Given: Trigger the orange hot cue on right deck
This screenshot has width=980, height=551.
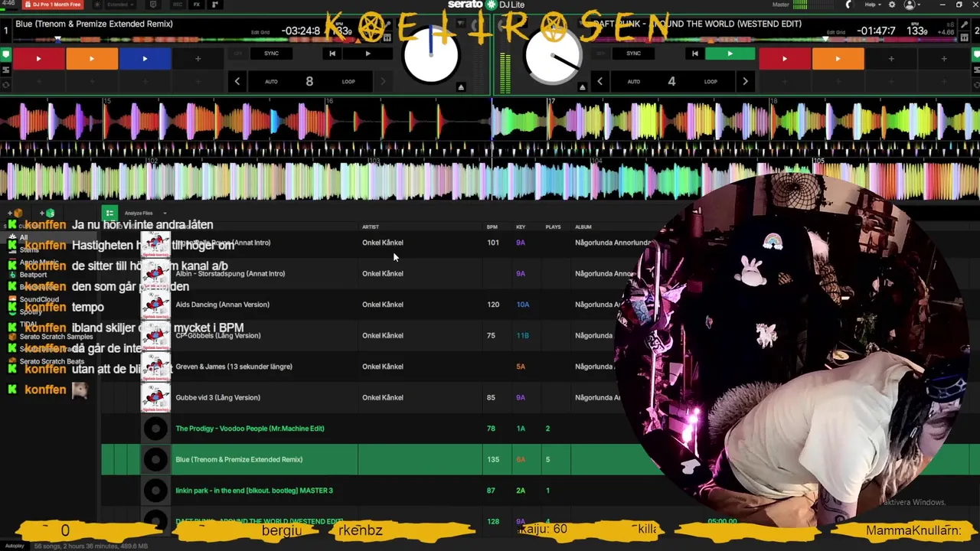Looking at the screenshot, I should [x=838, y=58].
